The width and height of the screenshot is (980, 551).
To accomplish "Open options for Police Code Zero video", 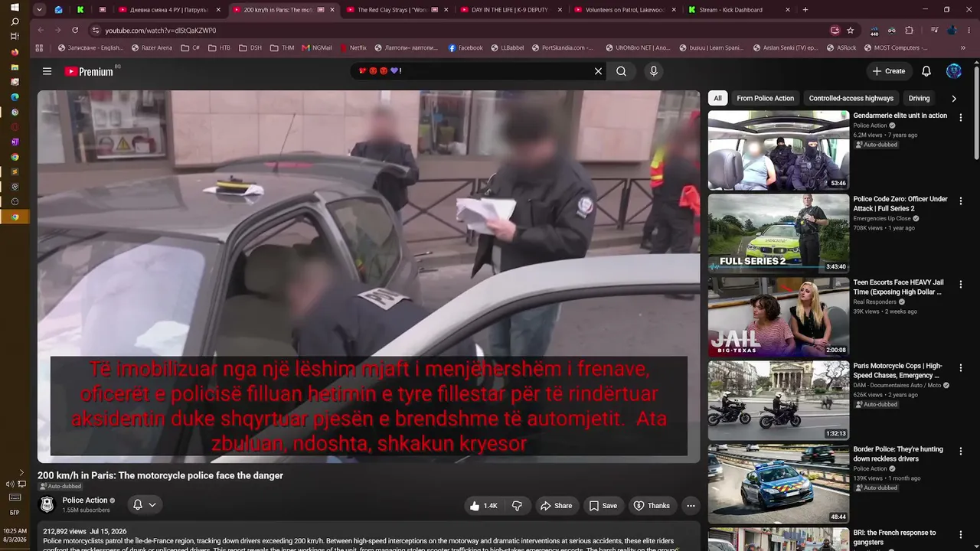I will [x=960, y=201].
